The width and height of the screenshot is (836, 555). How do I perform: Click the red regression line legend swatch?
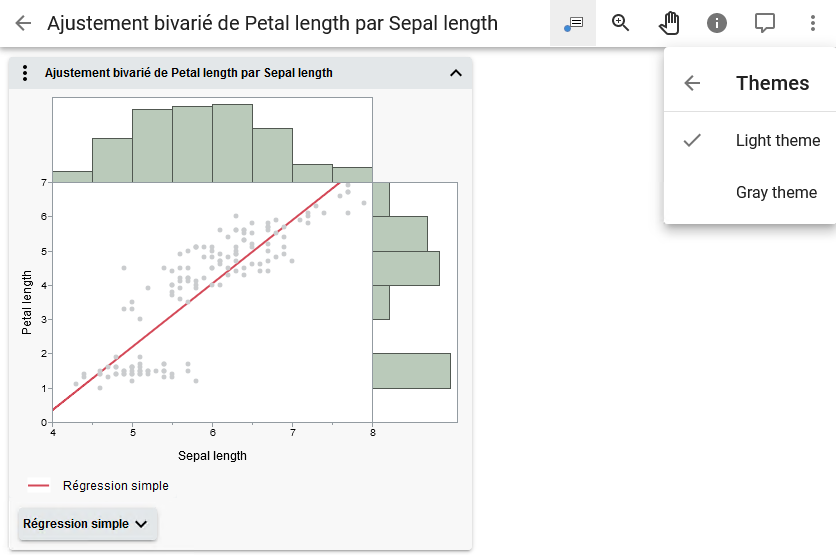(39, 486)
